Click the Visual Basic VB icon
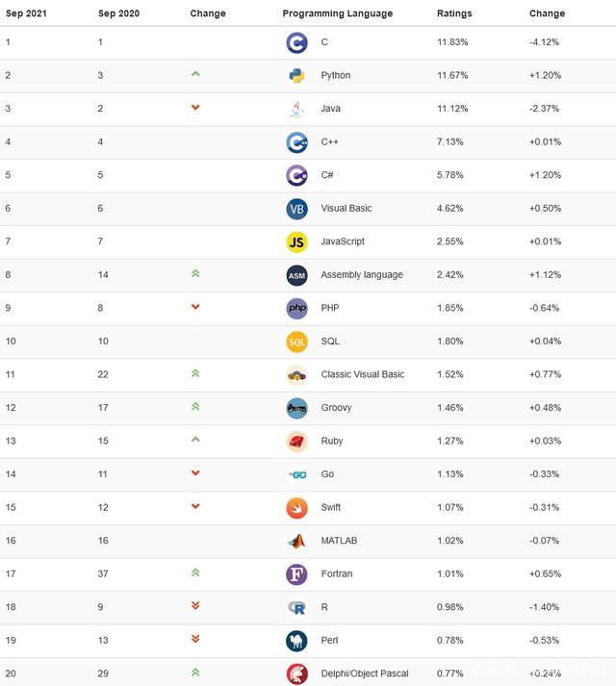The height and width of the screenshot is (686, 616). click(296, 209)
